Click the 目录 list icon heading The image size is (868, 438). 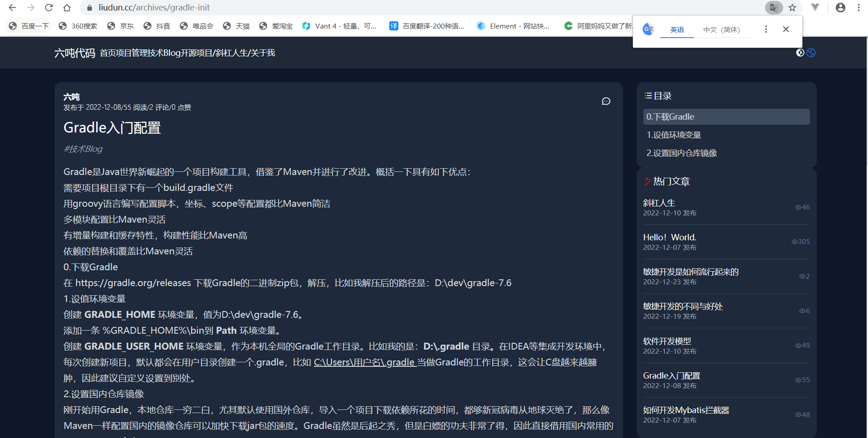coord(648,96)
